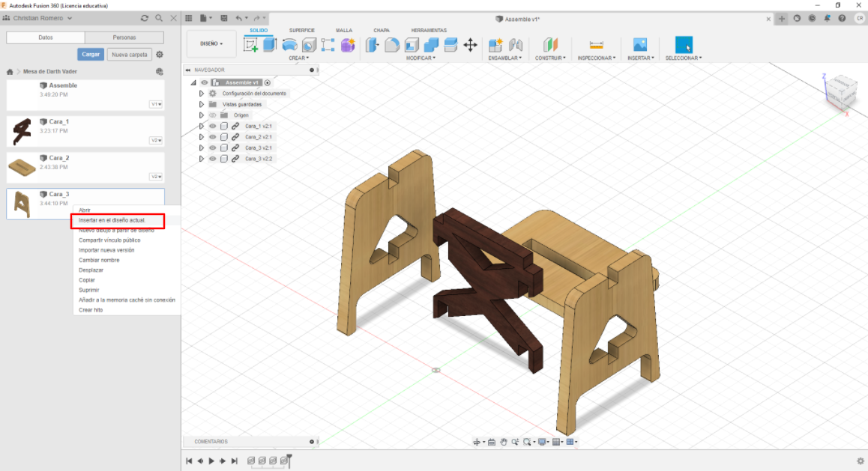This screenshot has width=868, height=471.
Task: Select the Revolve tool
Action: [x=289, y=45]
